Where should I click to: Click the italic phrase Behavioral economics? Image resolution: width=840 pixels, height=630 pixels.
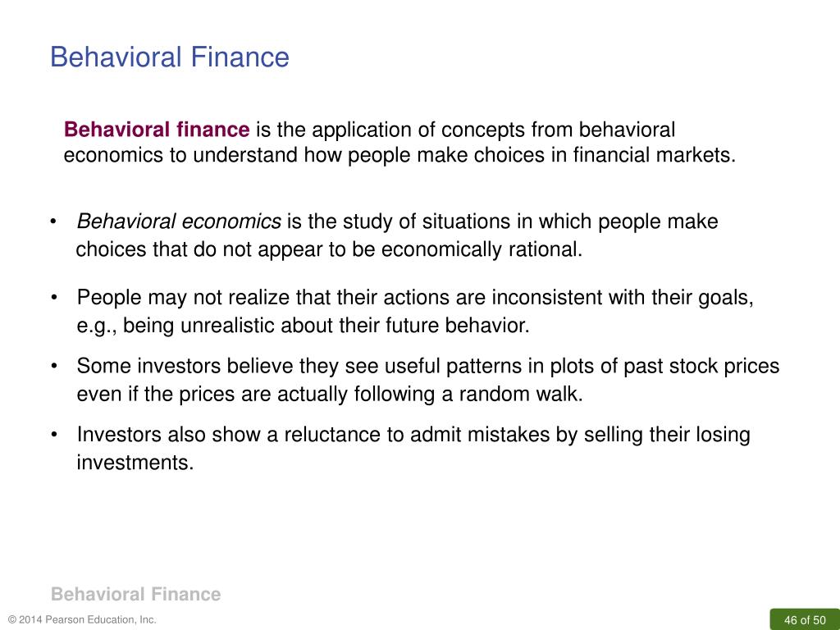point(179,221)
